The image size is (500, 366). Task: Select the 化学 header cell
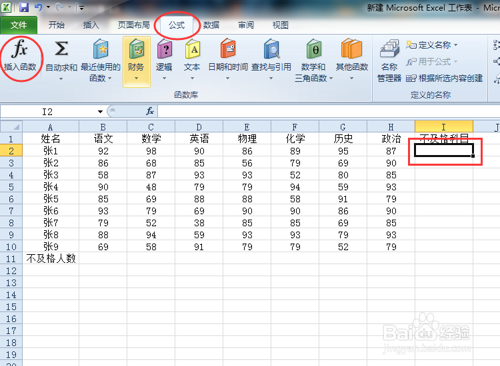(295, 139)
